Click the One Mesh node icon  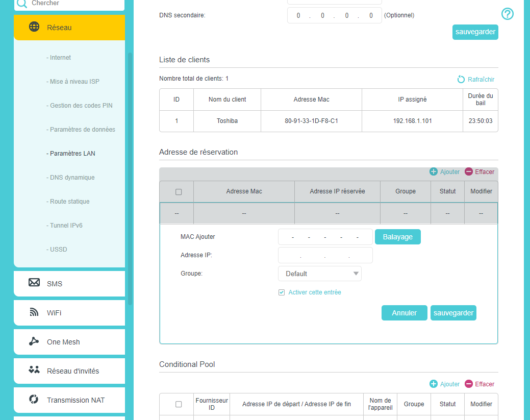coord(34,342)
